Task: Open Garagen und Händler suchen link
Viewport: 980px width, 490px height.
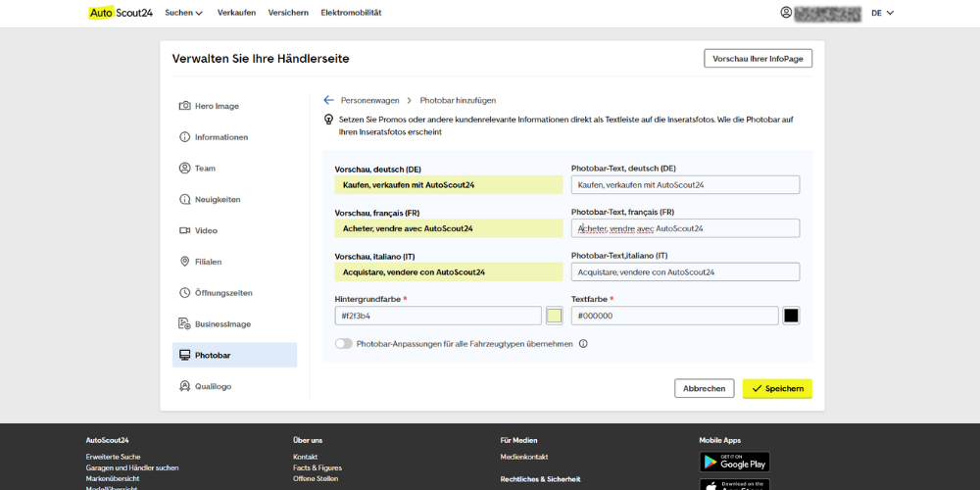Action: (132, 467)
